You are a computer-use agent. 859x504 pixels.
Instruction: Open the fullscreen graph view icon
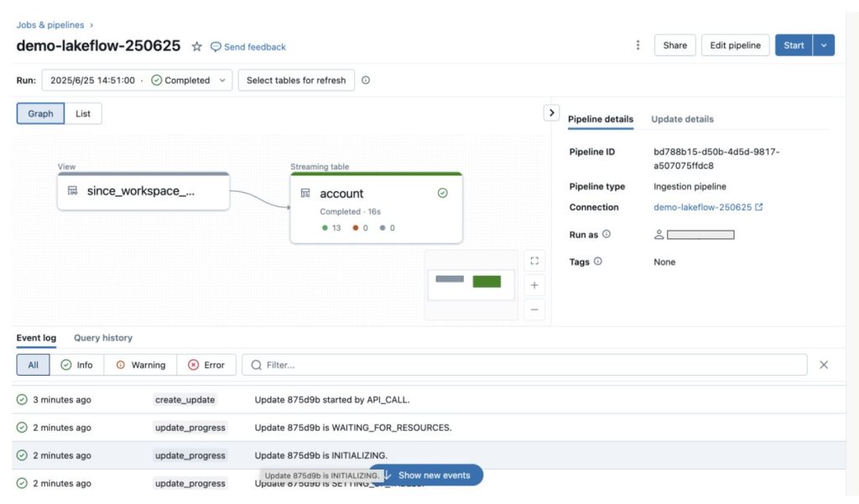(534, 260)
